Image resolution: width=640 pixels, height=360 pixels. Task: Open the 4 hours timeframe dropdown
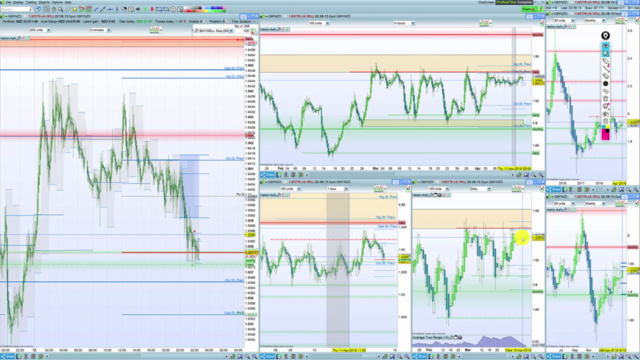404,23
